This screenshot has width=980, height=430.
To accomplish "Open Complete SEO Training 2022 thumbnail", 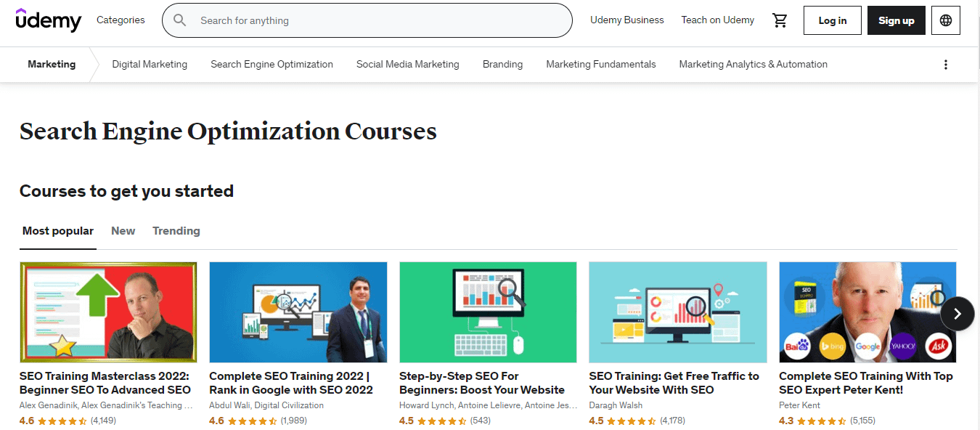I will point(298,312).
